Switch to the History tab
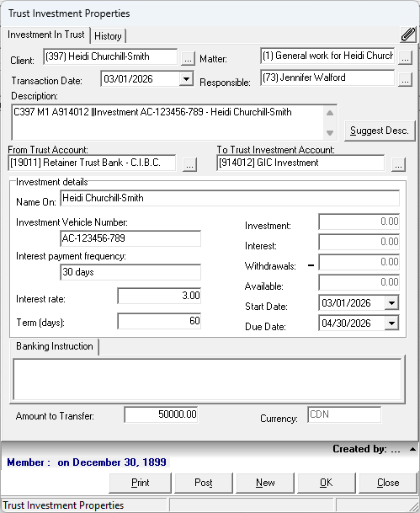 point(109,36)
